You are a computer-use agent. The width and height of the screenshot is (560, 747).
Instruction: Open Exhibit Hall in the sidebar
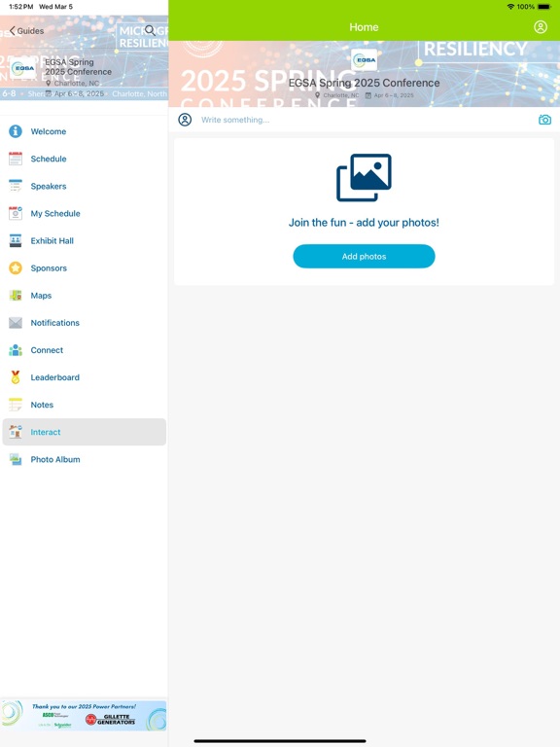click(85, 240)
